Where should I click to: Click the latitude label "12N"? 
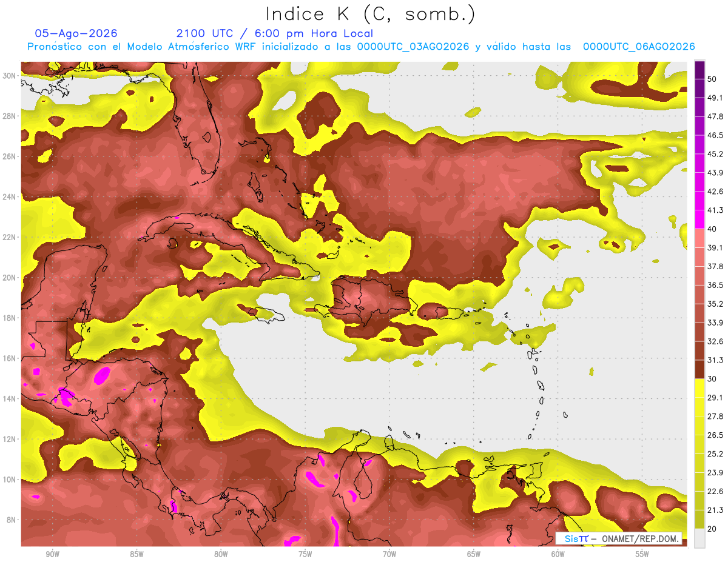(10, 439)
